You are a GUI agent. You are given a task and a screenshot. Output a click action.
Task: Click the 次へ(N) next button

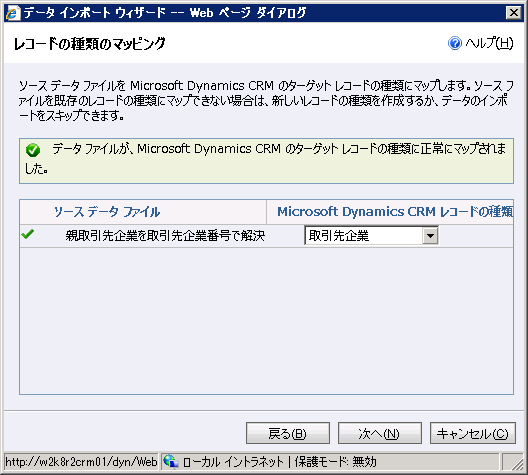[x=380, y=433]
